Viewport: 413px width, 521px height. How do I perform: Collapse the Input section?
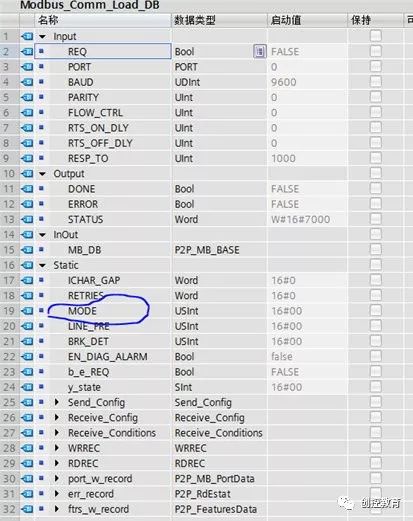pyautogui.click(x=42, y=36)
